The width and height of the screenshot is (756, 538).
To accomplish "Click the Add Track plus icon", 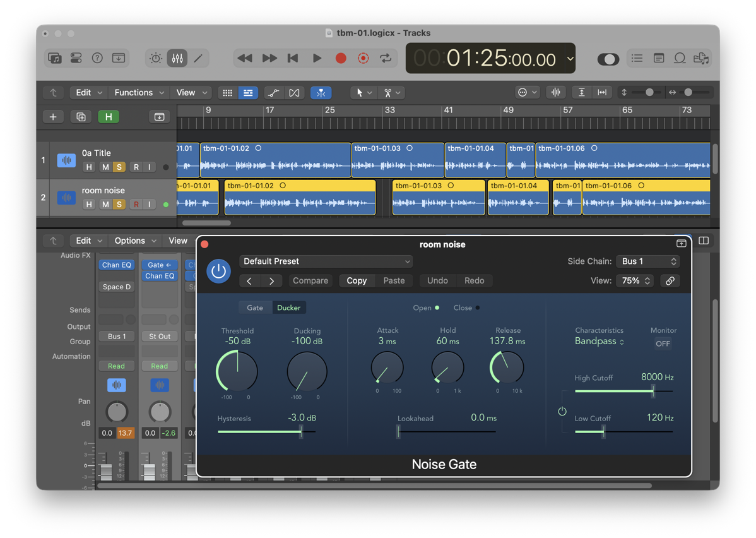I will [53, 116].
